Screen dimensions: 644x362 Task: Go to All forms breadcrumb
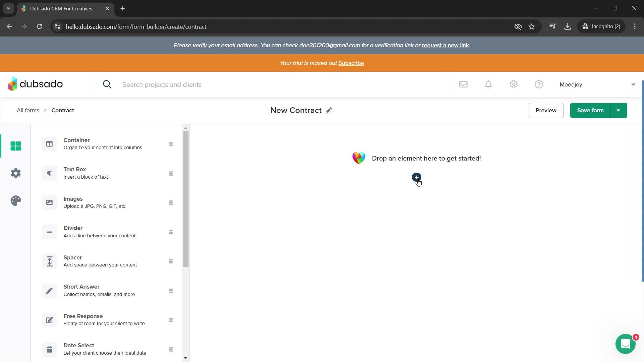coord(28,110)
